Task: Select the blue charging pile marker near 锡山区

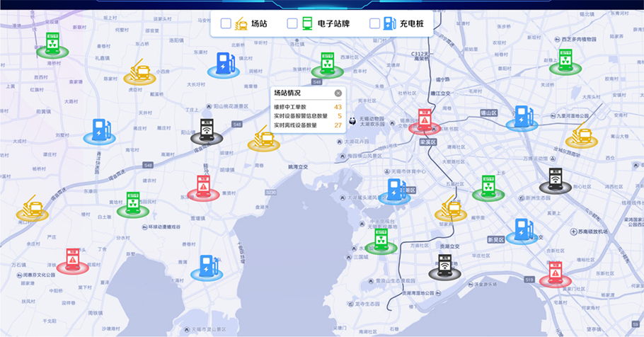Action: tap(522, 118)
